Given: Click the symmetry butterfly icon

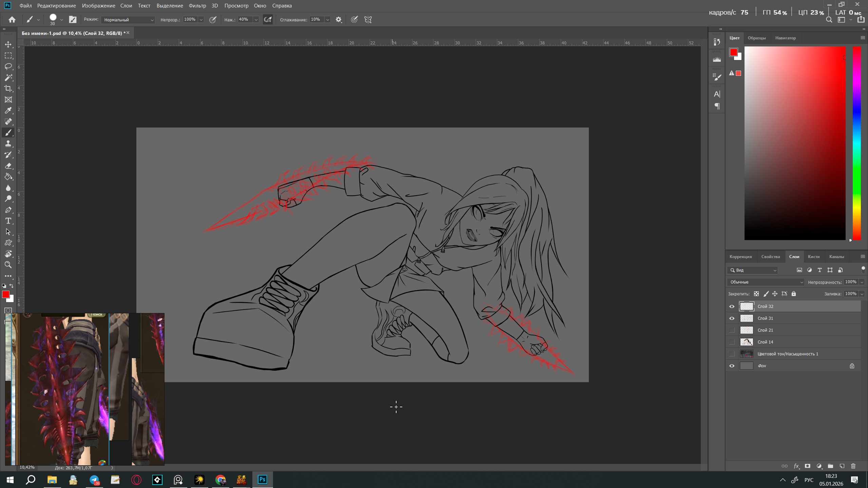Looking at the screenshot, I should (x=368, y=20).
